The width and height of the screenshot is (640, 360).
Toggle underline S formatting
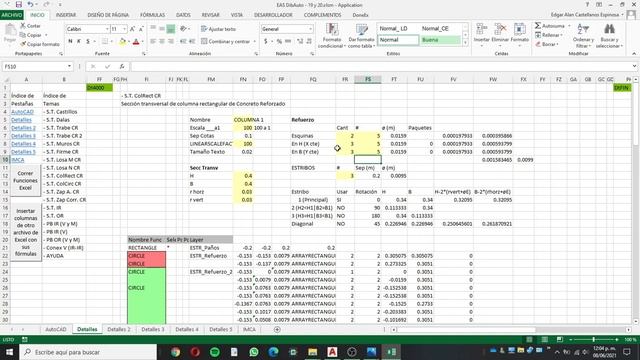tap(87, 41)
